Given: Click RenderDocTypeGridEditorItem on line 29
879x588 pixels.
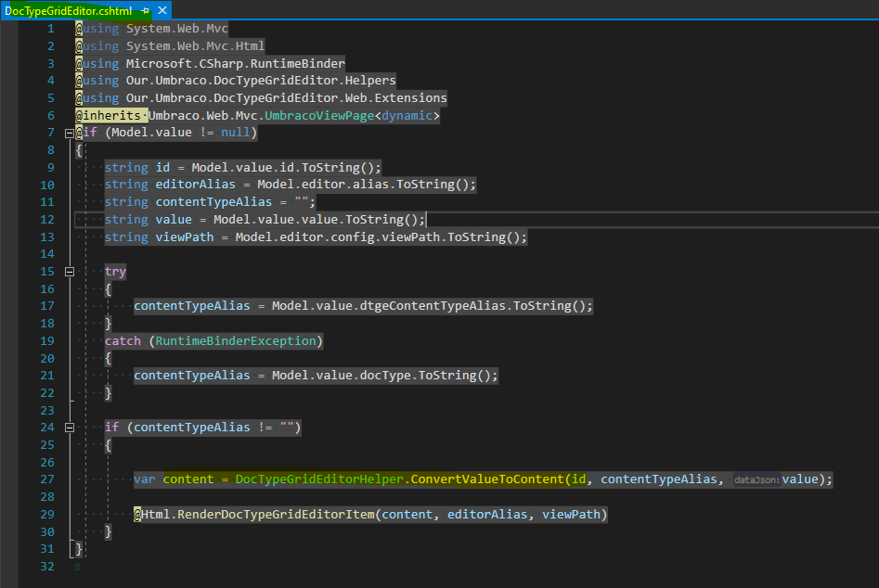Looking at the screenshot, I should tap(275, 514).
